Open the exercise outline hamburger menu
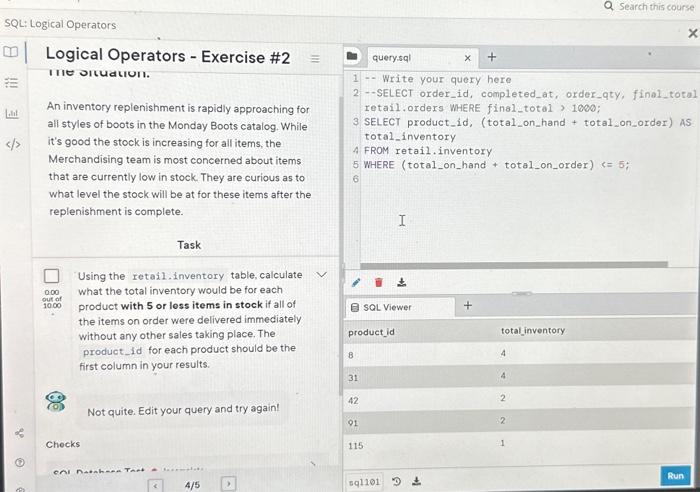Viewport: 700px width, 492px height. 315,58
